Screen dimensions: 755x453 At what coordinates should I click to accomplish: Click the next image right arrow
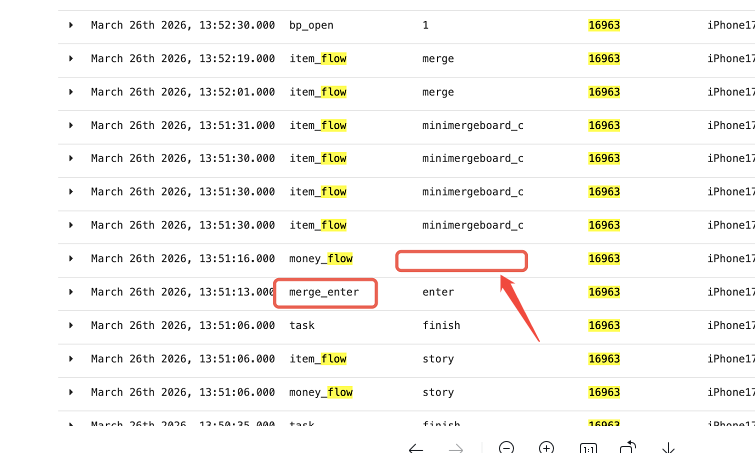(x=456, y=448)
